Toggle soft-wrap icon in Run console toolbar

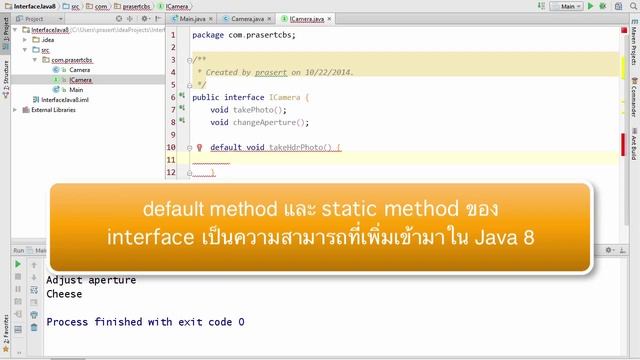(34, 290)
